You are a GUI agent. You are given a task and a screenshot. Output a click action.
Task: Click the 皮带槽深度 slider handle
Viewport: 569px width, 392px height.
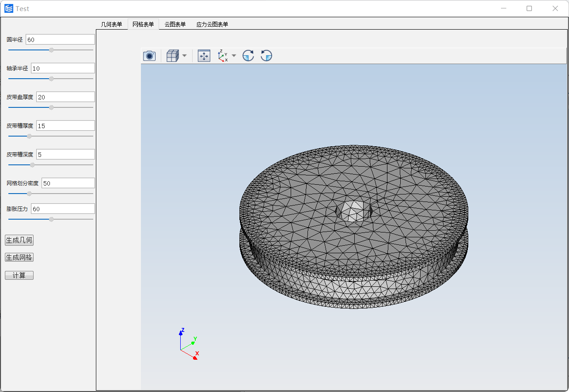pyautogui.click(x=32, y=165)
